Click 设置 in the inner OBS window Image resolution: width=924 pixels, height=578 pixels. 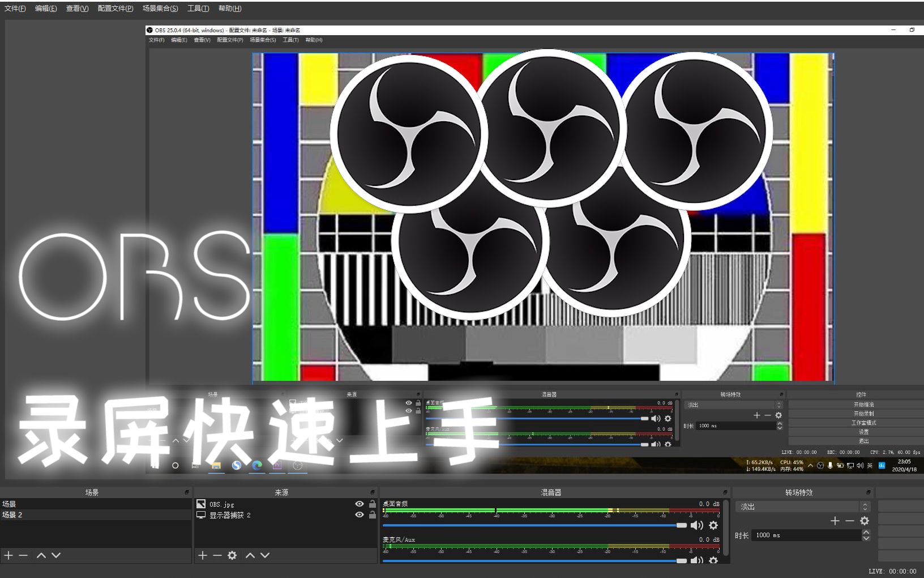point(863,432)
